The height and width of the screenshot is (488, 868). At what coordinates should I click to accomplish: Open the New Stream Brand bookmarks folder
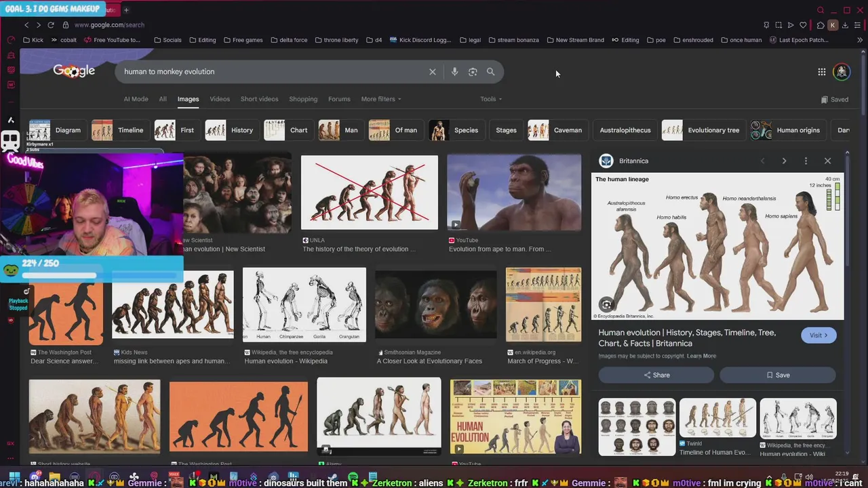click(x=575, y=40)
